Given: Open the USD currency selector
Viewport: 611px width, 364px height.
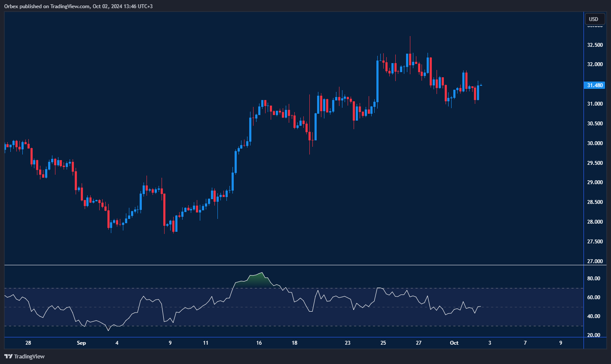Looking at the screenshot, I should click(x=594, y=19).
